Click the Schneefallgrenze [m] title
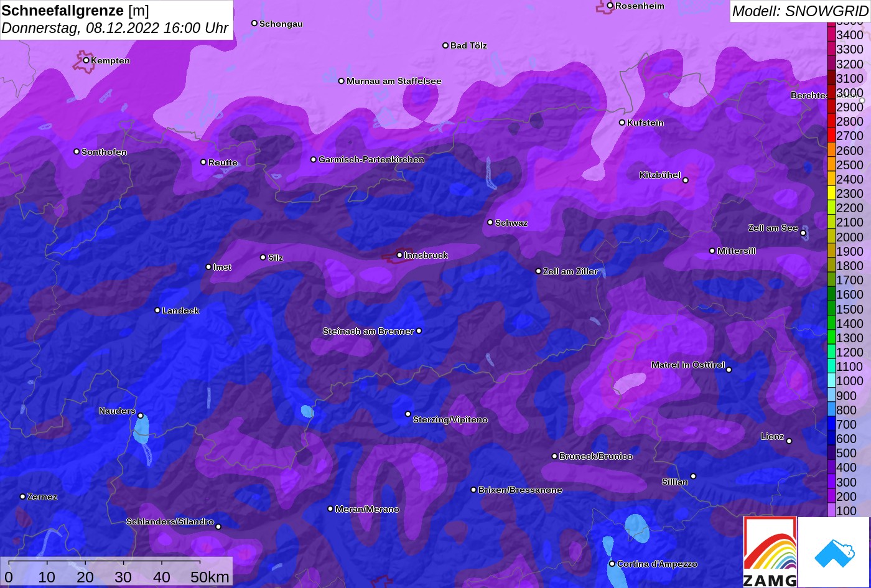The image size is (871, 588). pyautogui.click(x=75, y=11)
